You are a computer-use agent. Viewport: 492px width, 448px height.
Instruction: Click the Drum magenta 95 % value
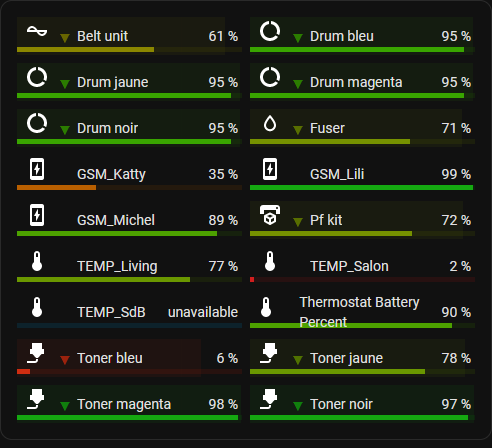tap(456, 82)
